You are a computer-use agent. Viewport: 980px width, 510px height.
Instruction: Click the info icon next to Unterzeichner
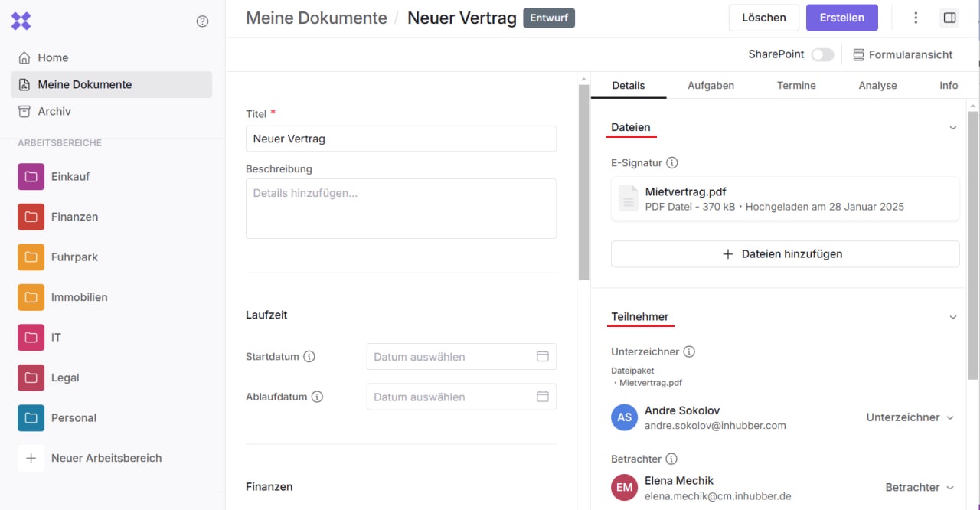tap(688, 351)
